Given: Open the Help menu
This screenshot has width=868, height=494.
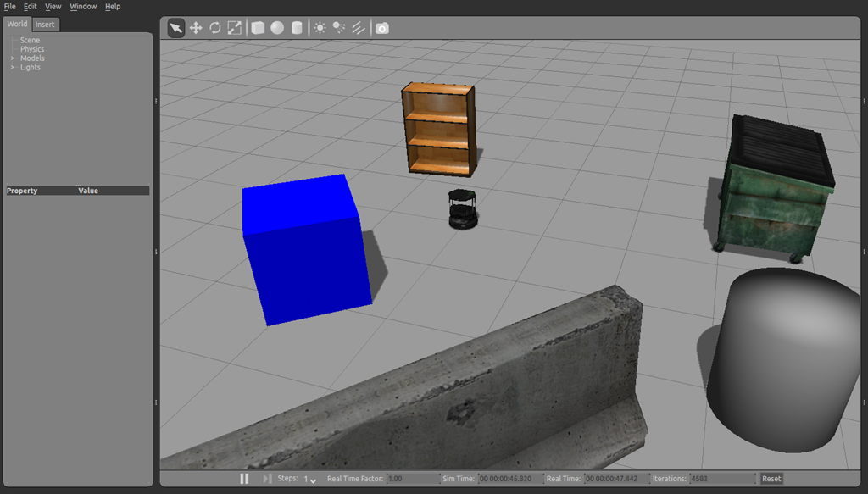Looking at the screenshot, I should tap(113, 7).
